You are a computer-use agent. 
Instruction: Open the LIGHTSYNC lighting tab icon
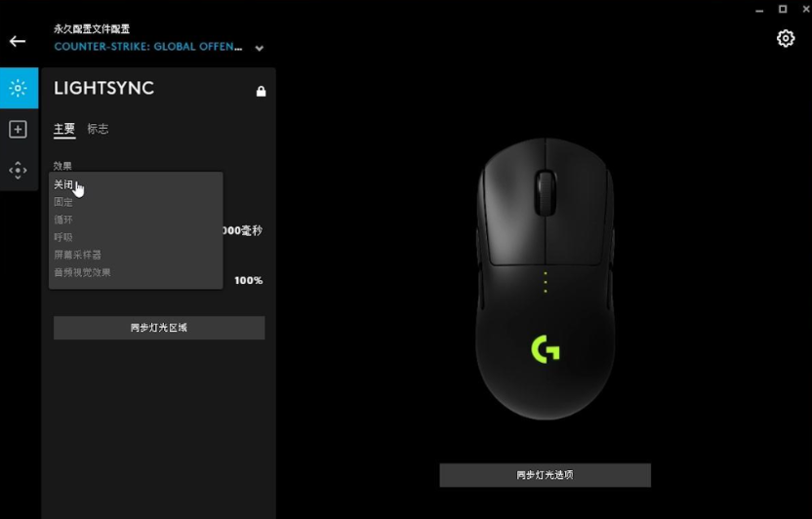[x=19, y=88]
